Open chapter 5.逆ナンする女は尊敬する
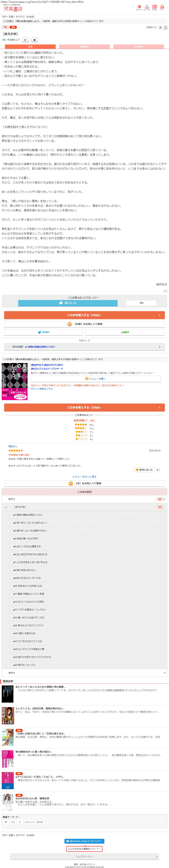This screenshot has height=868, width=169. tap(84, 546)
